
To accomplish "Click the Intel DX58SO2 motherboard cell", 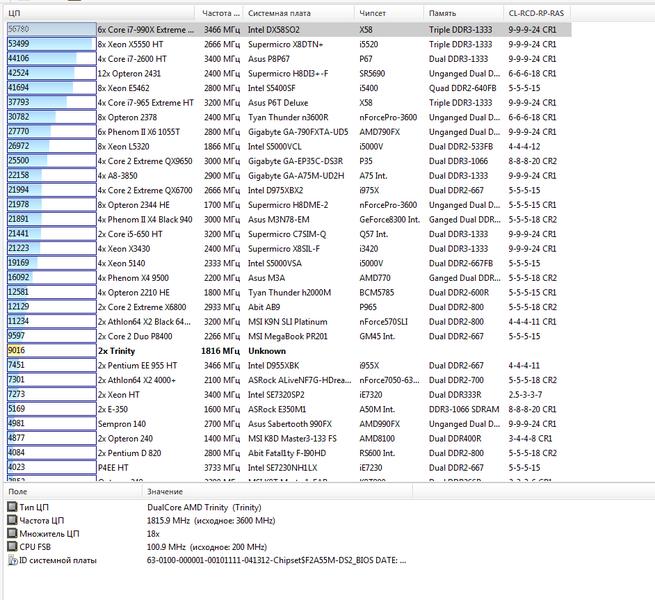I will pyautogui.click(x=274, y=30).
